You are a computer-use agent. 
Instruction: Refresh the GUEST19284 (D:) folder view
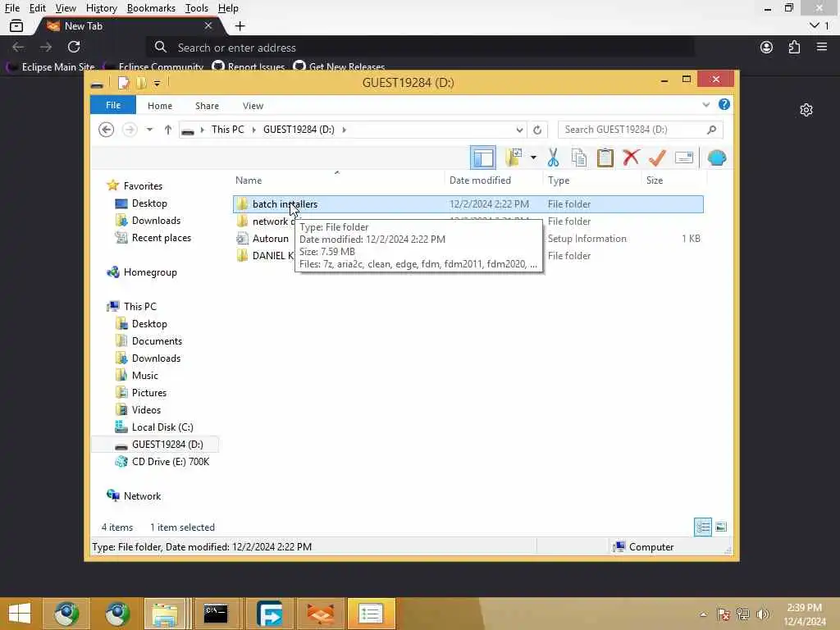(x=536, y=130)
